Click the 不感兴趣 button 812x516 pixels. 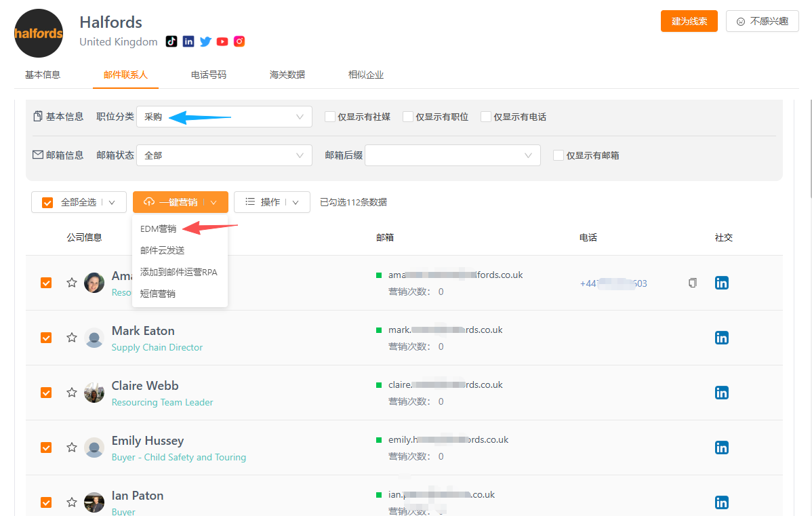(x=763, y=21)
